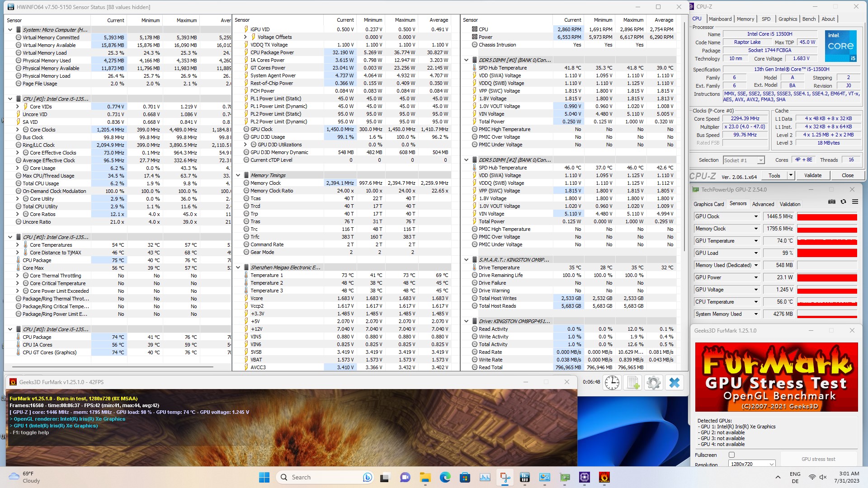Viewport: 868px width, 488px height.
Task: Expand the Core Clocks tree row
Action: click(18, 130)
